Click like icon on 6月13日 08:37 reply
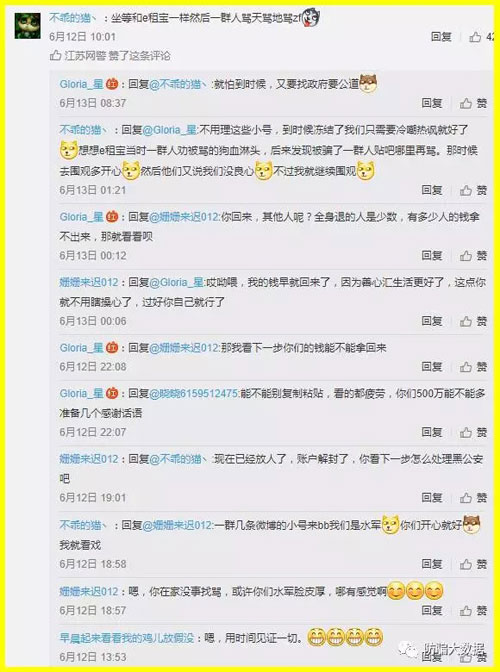Screen dimensions: 500x672 pyautogui.click(x=466, y=103)
